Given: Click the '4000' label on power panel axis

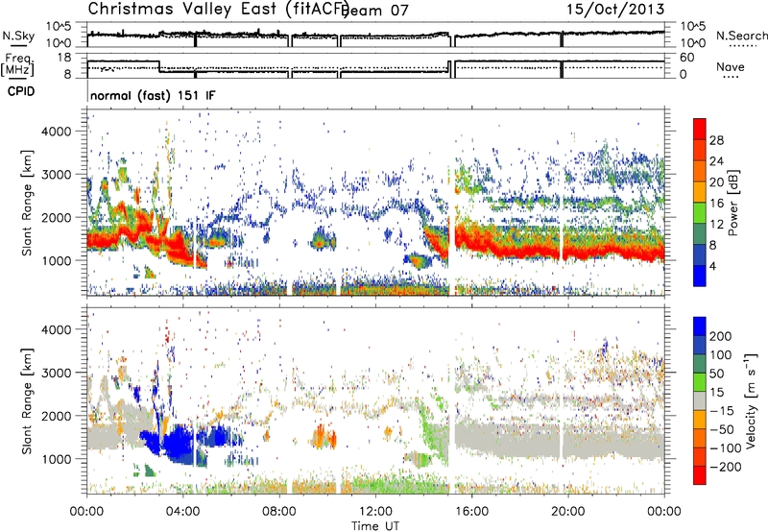Looking at the screenshot, I should coord(57,132).
